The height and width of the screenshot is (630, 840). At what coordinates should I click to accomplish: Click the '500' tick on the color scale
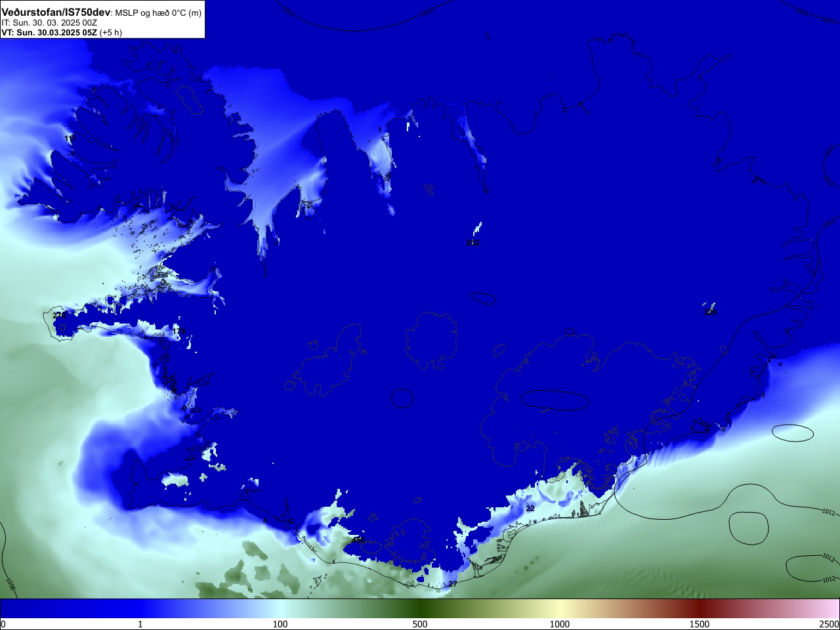tap(420, 624)
